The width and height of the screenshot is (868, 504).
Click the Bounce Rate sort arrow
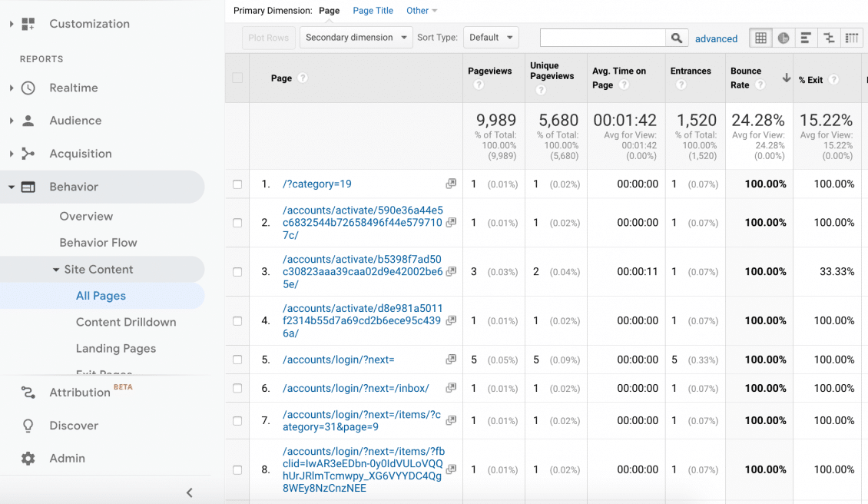(786, 78)
